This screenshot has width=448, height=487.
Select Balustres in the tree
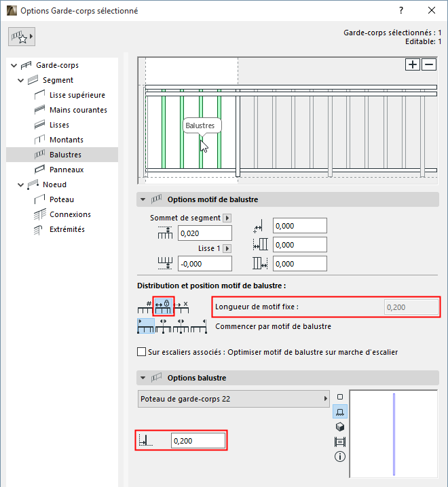62,155
